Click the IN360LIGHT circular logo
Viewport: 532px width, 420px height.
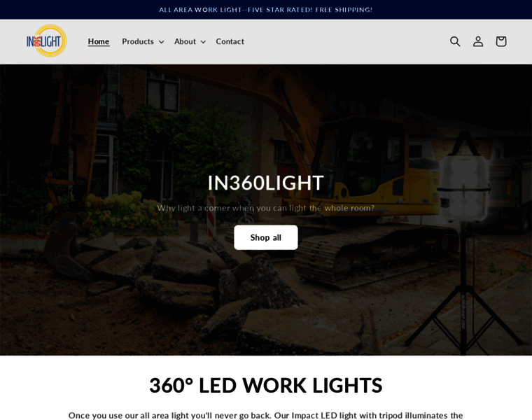click(47, 41)
